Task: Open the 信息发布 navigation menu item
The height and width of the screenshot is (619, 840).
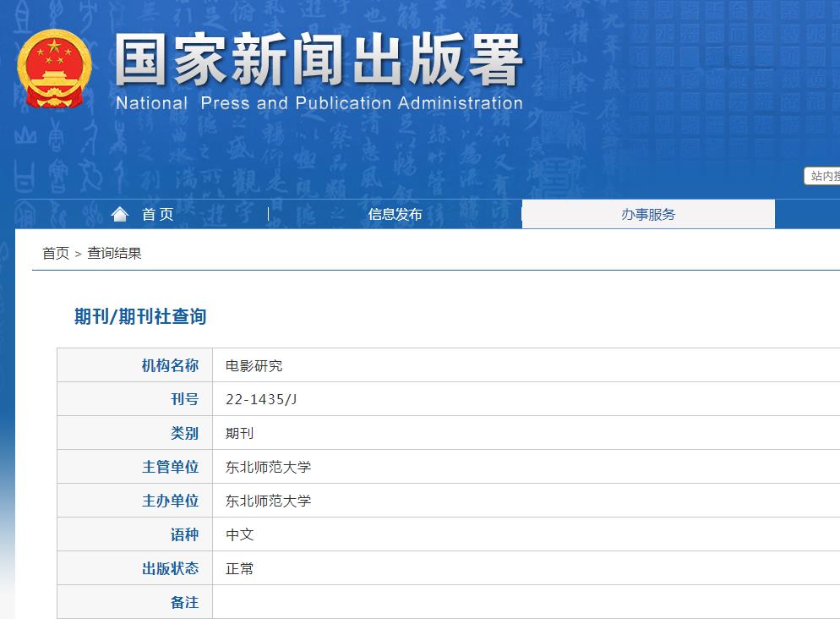Action: click(x=394, y=213)
